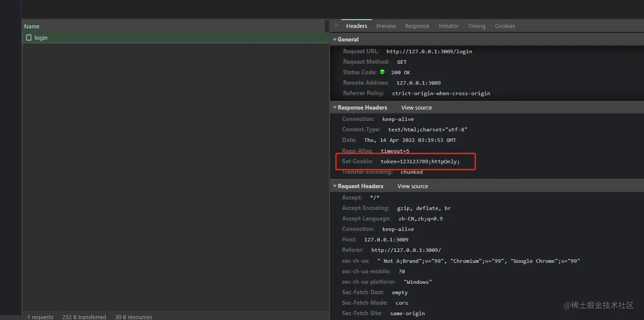
Task: Click the Accept-Encoding gzip value
Action: click(424, 208)
